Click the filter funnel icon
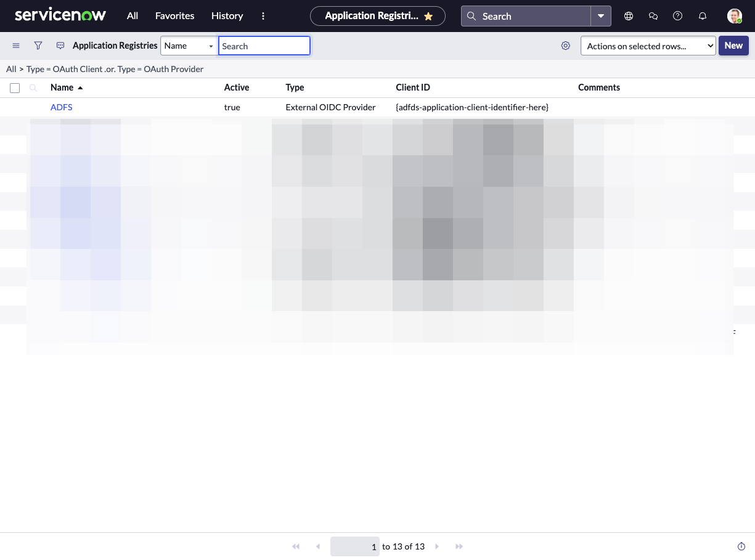Screen dimensions: 755x560 pos(38,46)
